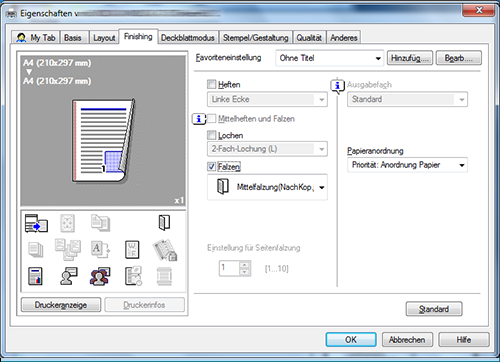Click the Abbrechen button

click(x=407, y=340)
